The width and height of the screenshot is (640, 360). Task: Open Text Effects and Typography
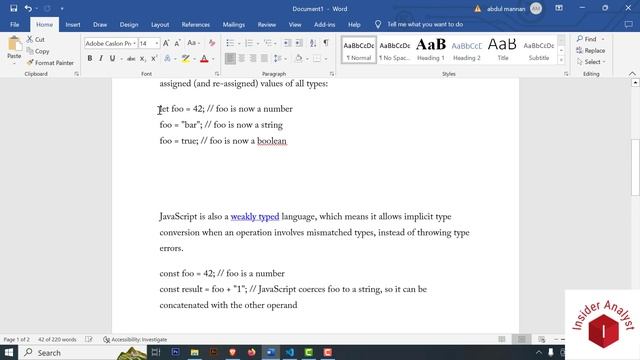[x=167, y=59]
